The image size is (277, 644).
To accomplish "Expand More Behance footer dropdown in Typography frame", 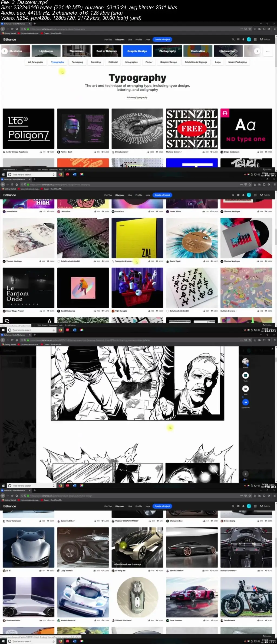I will click(10, 170).
